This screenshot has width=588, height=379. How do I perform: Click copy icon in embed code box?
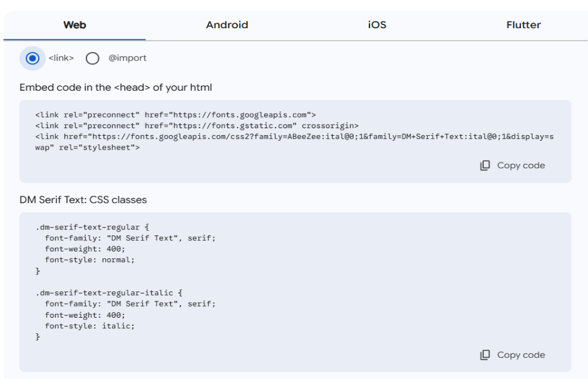pyautogui.click(x=485, y=166)
